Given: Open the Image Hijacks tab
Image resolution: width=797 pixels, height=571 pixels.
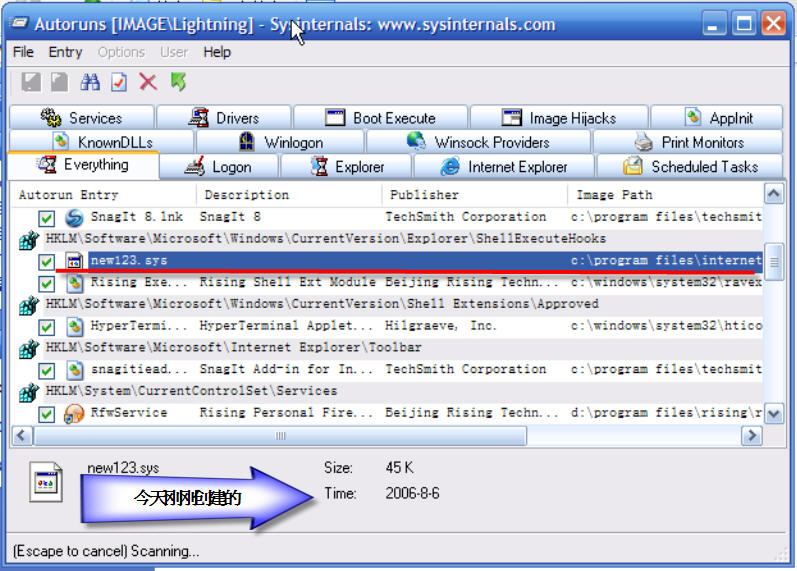Looking at the screenshot, I should pyautogui.click(x=559, y=117).
